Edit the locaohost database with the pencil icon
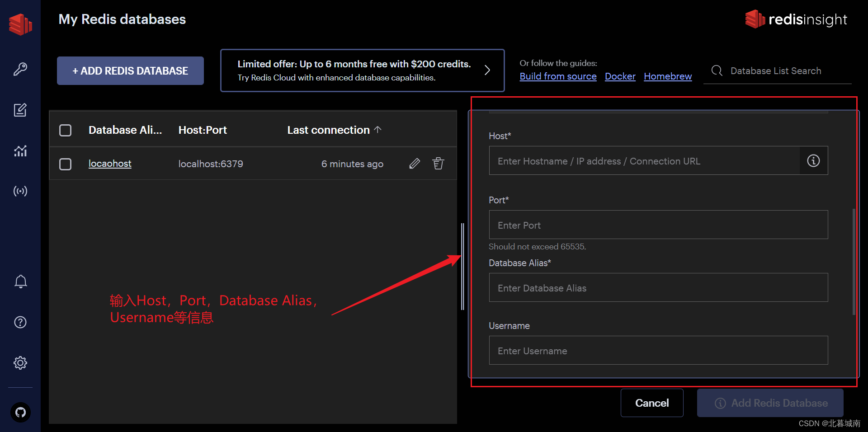Viewport: 868px width, 432px height. tap(415, 164)
